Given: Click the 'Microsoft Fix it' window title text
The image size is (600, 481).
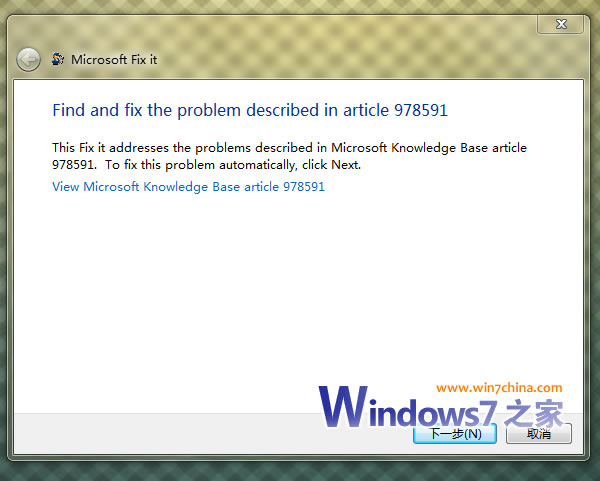Looking at the screenshot, I should click(114, 60).
